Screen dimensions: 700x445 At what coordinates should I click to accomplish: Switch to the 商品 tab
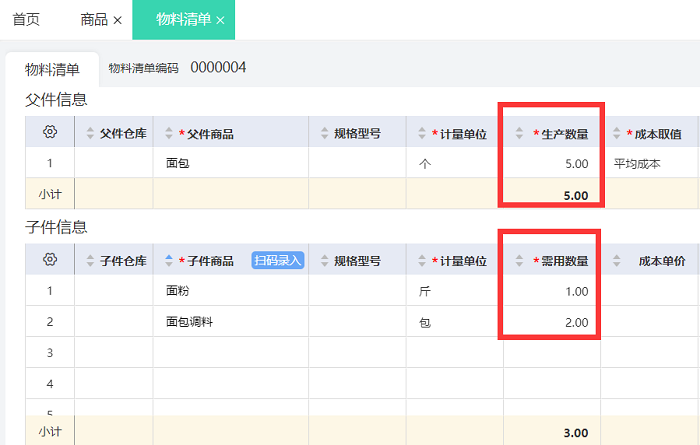pos(94,19)
